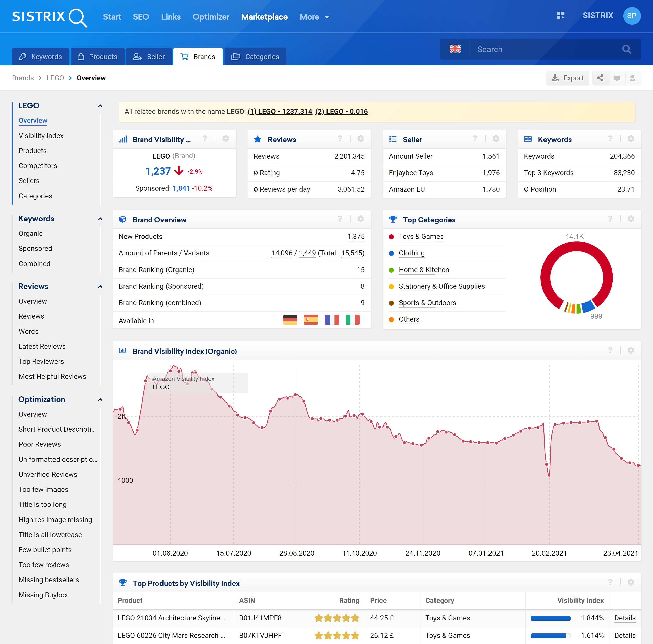Open Sports & Outdoors category link
This screenshot has width=653, height=644.
tap(427, 303)
